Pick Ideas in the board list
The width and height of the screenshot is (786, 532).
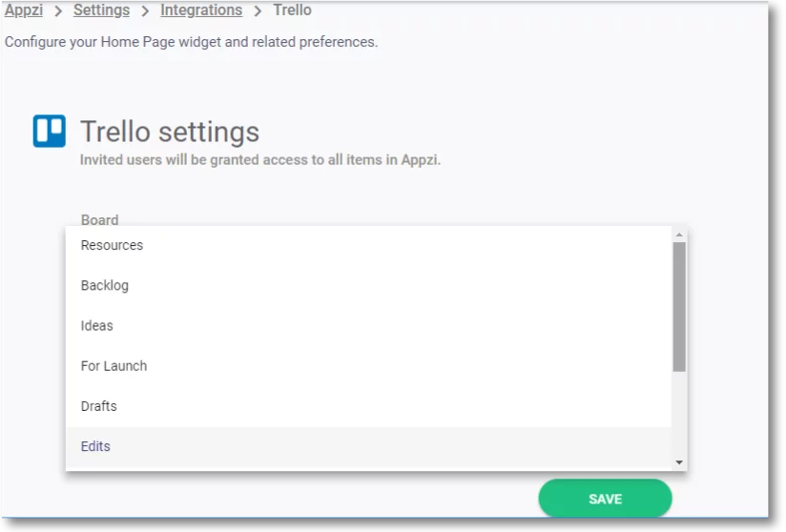pos(368,326)
